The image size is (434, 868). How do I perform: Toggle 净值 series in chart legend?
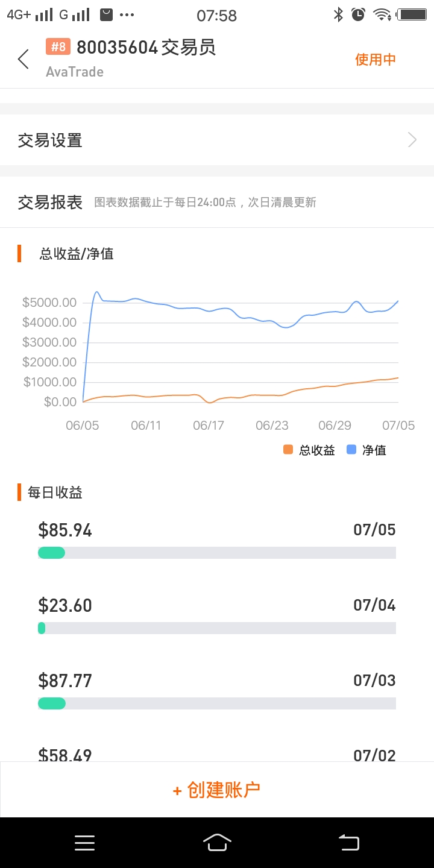point(367,450)
